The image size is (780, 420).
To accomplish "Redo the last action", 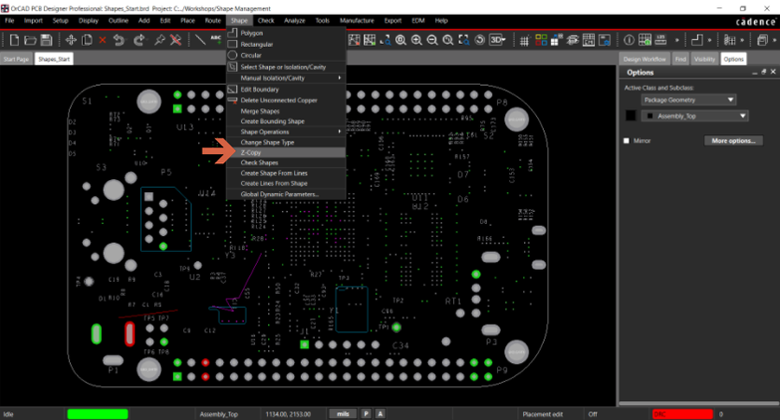I will tap(139, 40).
